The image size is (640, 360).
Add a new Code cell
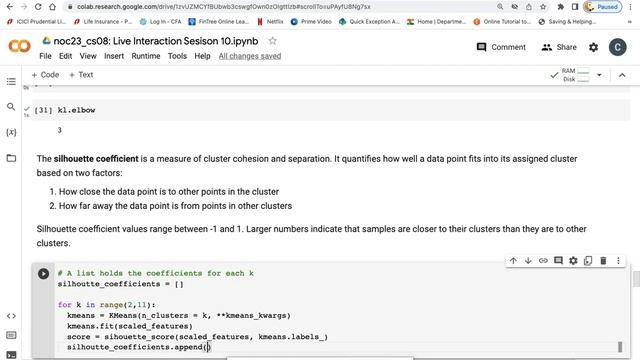click(x=45, y=75)
